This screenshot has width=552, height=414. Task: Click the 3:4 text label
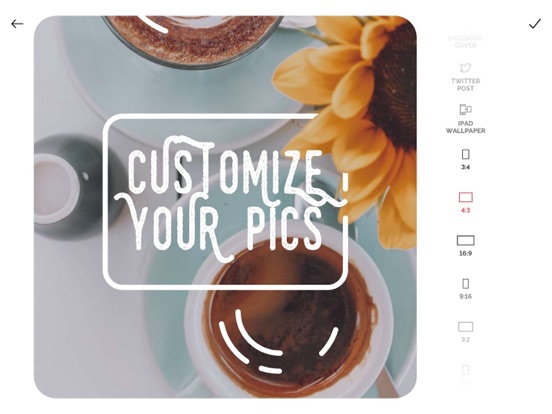465,167
